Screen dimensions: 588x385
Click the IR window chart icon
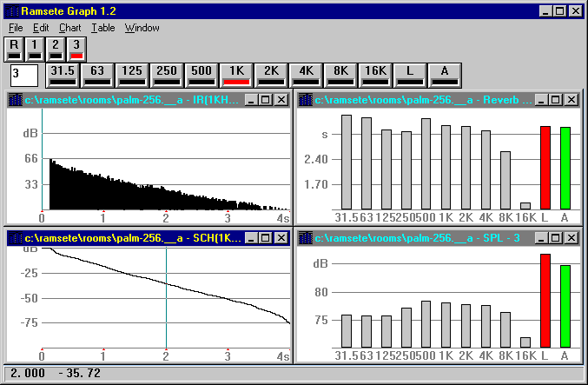pos(15,100)
